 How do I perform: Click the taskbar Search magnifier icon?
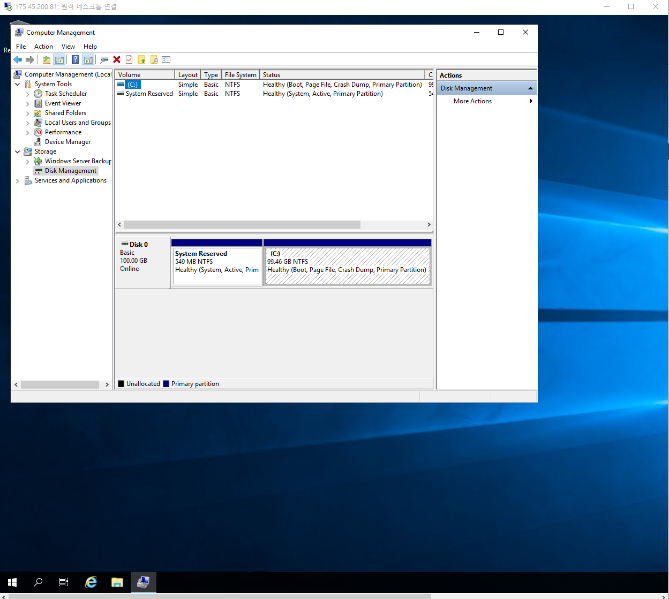point(38,582)
